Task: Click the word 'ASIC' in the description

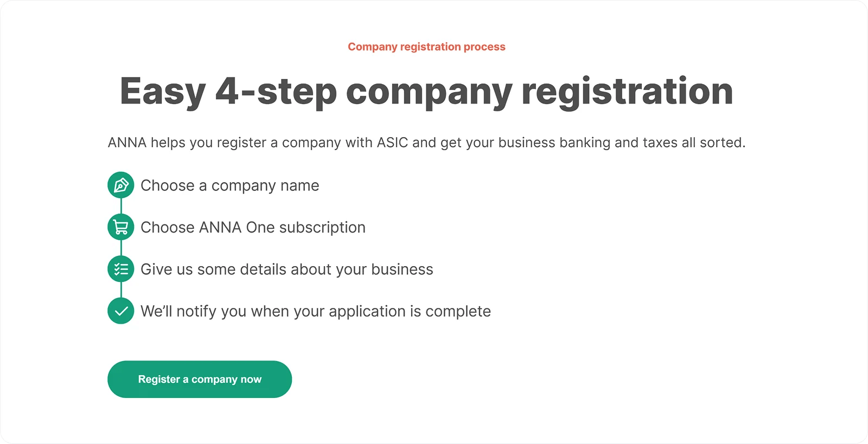Action: click(x=392, y=143)
